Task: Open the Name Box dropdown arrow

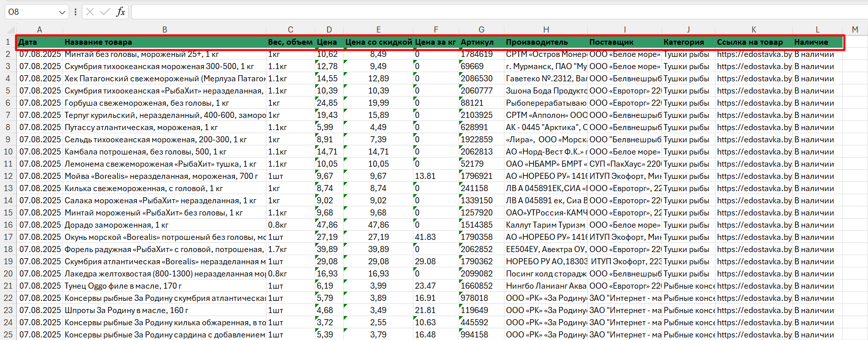Action: (62, 12)
